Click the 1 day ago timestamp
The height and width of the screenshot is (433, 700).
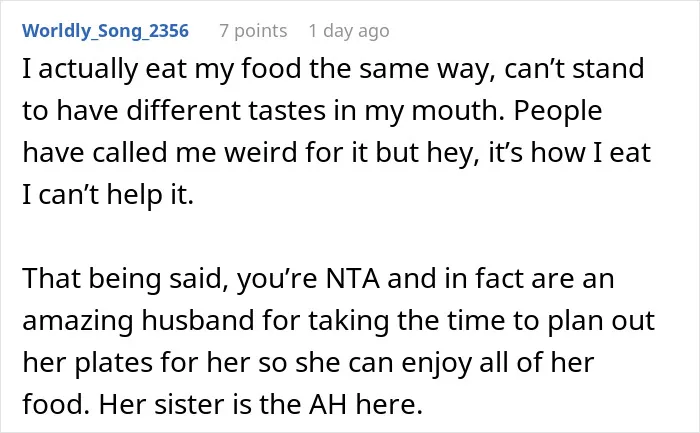point(349,31)
